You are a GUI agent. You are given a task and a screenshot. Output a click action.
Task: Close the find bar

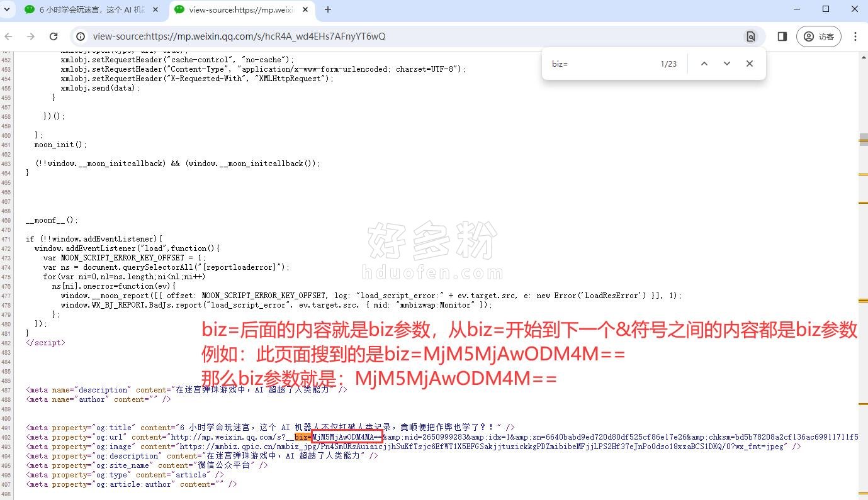[750, 64]
